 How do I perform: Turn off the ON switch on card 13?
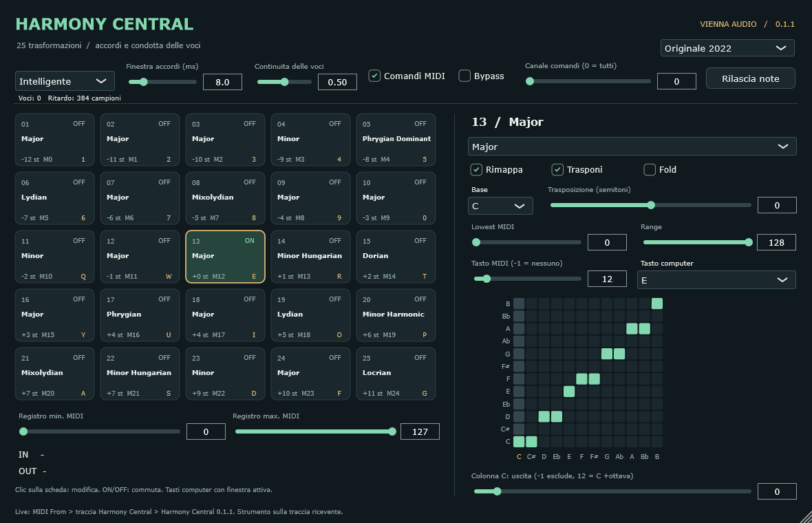250,241
